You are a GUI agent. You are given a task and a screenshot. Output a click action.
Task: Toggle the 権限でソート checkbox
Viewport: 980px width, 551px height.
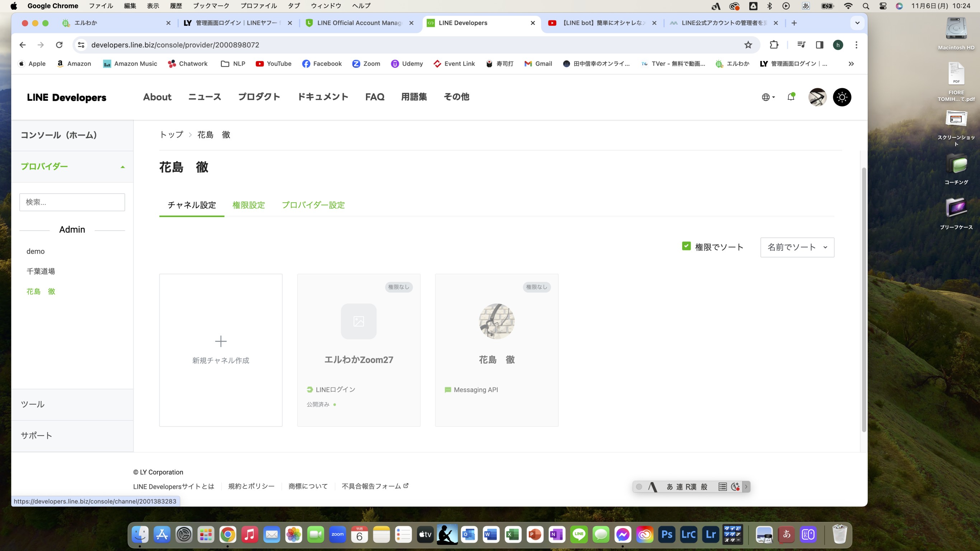tap(686, 246)
